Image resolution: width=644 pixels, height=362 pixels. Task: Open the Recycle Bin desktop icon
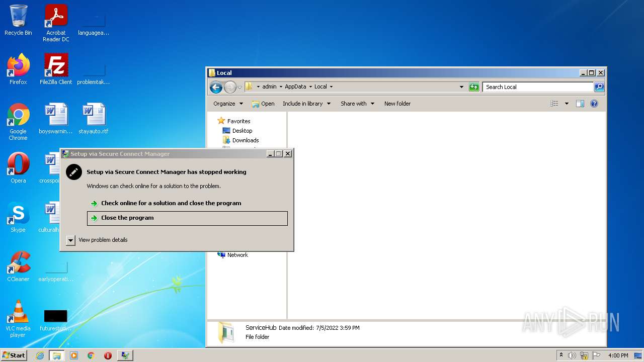click(18, 20)
